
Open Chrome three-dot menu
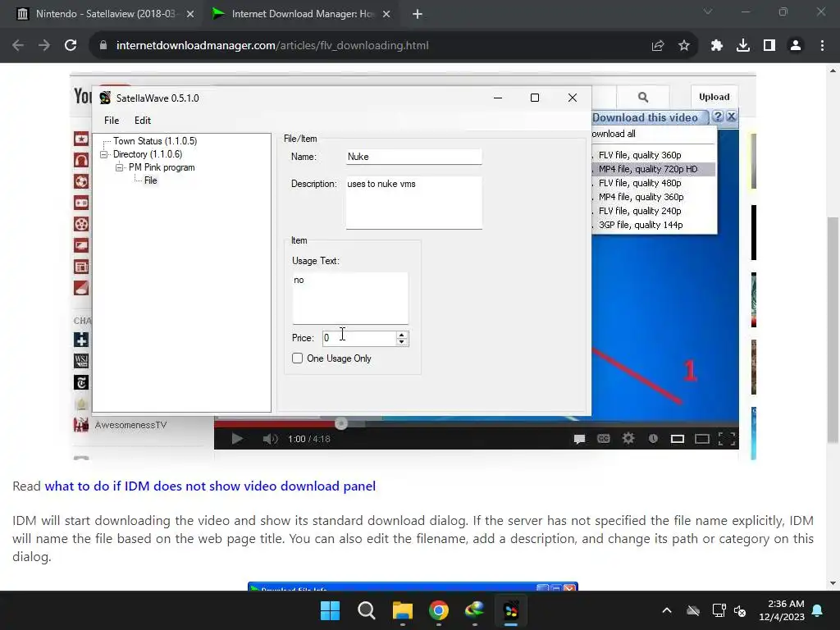click(822, 46)
